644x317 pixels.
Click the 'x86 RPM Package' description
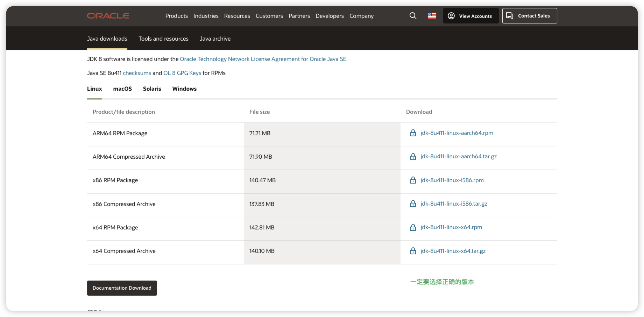pyautogui.click(x=115, y=180)
